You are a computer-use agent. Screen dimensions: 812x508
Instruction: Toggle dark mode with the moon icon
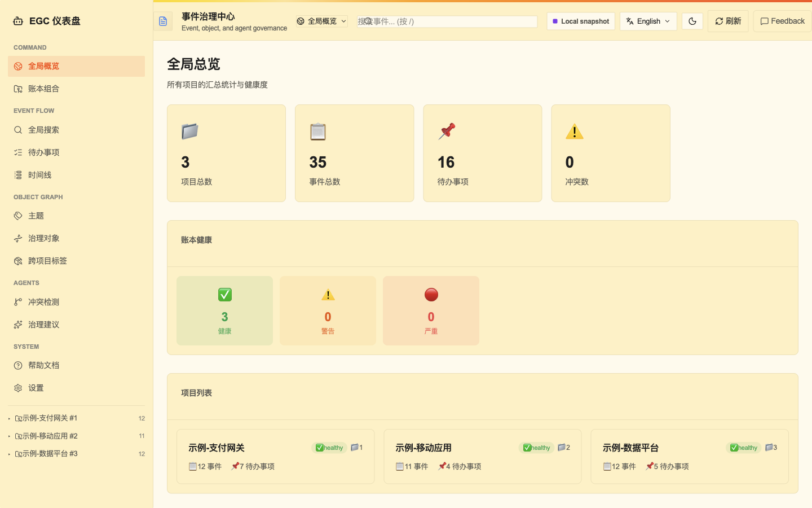(692, 21)
